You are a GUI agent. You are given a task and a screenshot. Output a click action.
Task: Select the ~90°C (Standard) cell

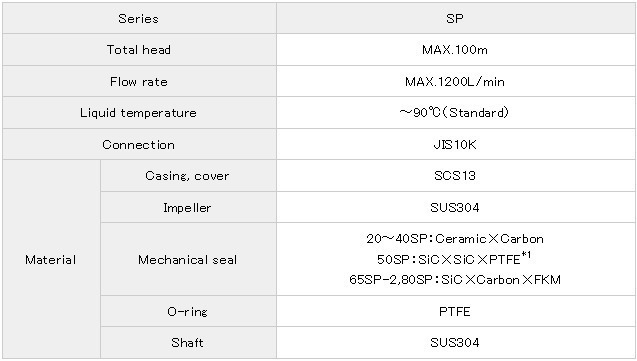pos(456,112)
